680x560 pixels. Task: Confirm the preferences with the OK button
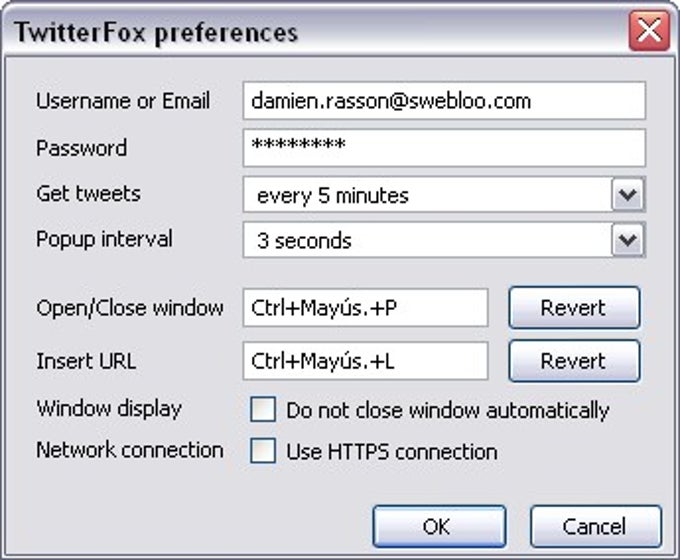[x=439, y=527]
